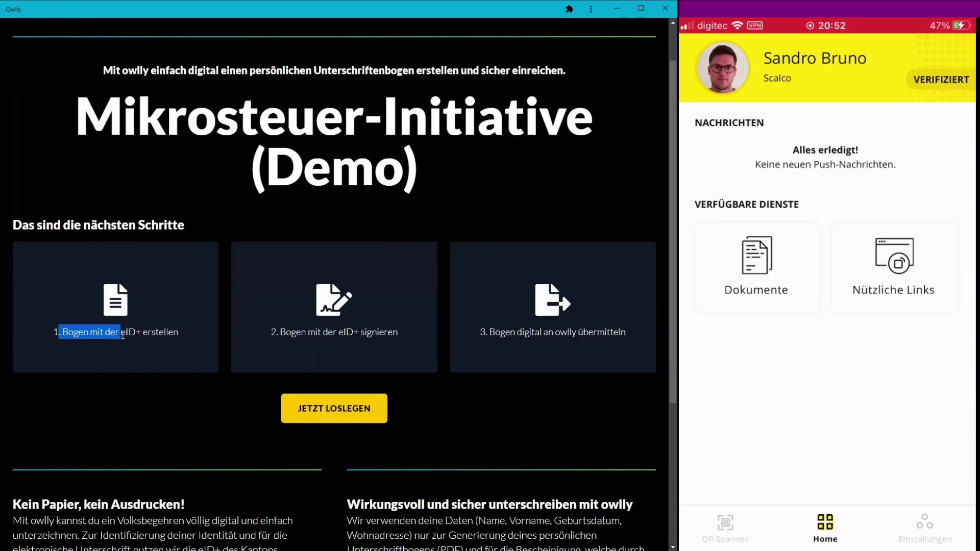This screenshot has height=551, width=980.
Task: Select '3. Bogen digital an owlly übermitteln' text
Action: (x=553, y=332)
